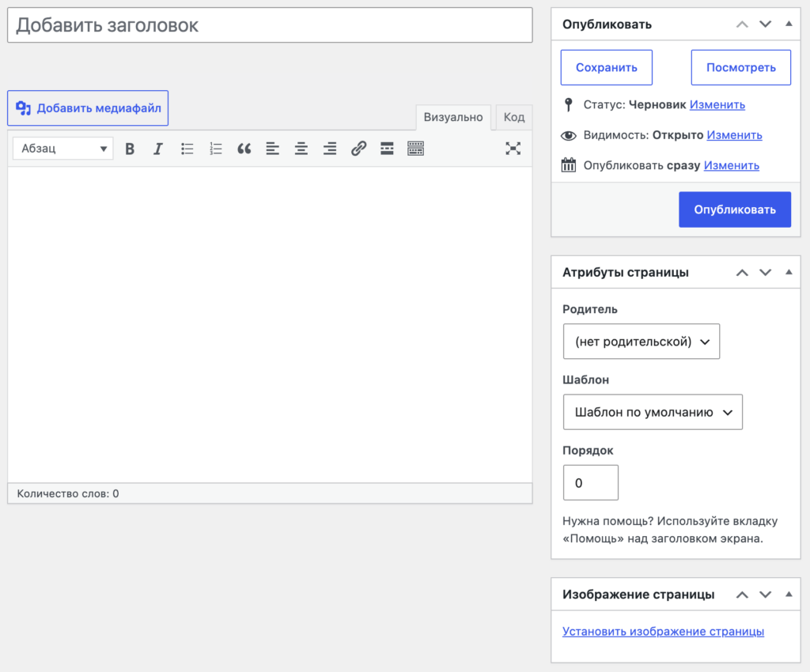
Task: Click the calendar icon beside Опубликовать сразу
Action: pos(569,165)
